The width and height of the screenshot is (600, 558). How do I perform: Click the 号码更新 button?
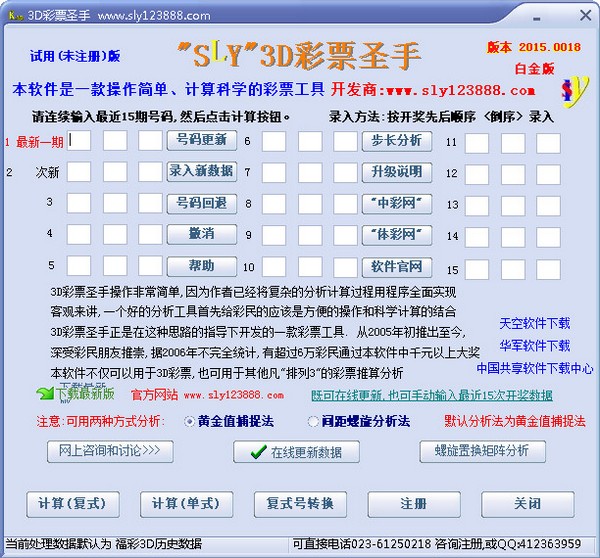tap(202, 140)
